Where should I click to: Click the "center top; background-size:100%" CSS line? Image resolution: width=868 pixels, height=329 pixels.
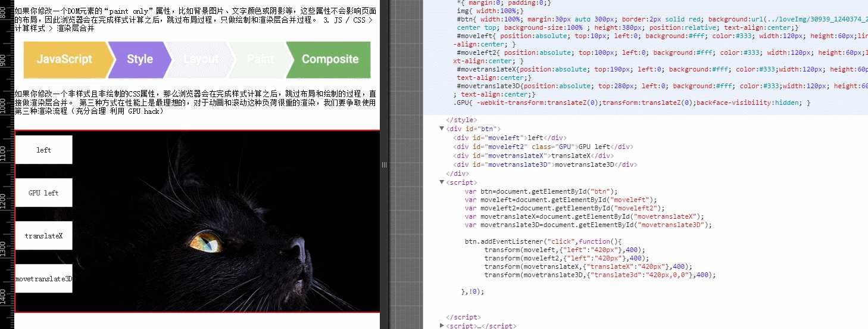pyautogui.click(x=628, y=27)
